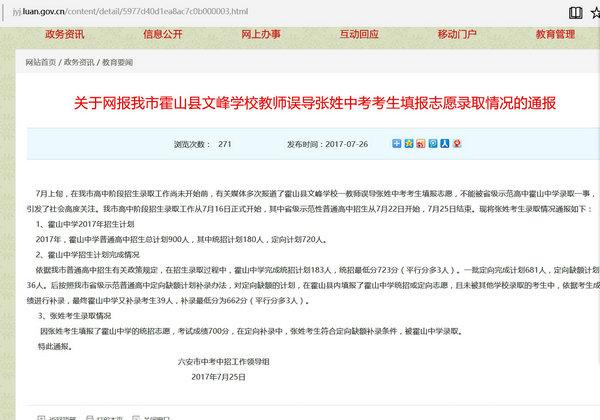Share article to Sina Weibo icon

[421, 144]
